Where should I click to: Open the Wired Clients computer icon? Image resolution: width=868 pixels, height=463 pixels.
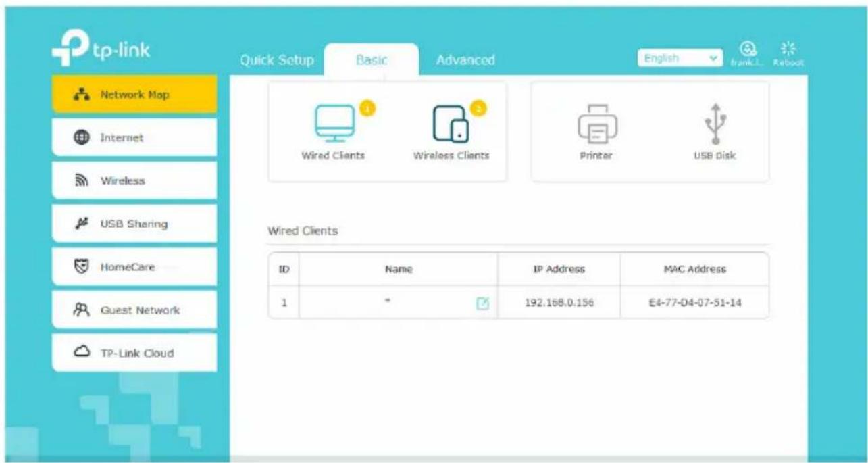(334, 124)
